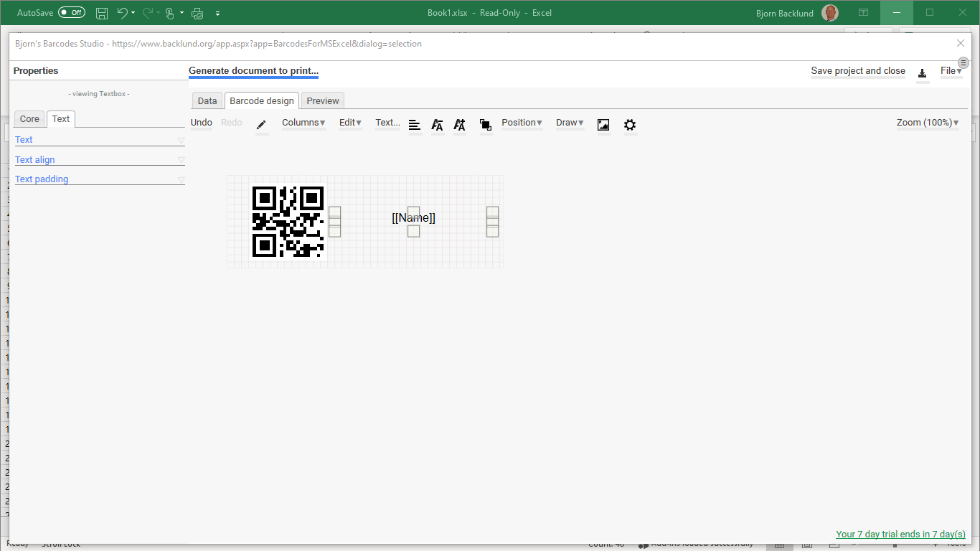This screenshot has width=980, height=551.
Task: Click the increase font size icon
Action: pos(460,125)
